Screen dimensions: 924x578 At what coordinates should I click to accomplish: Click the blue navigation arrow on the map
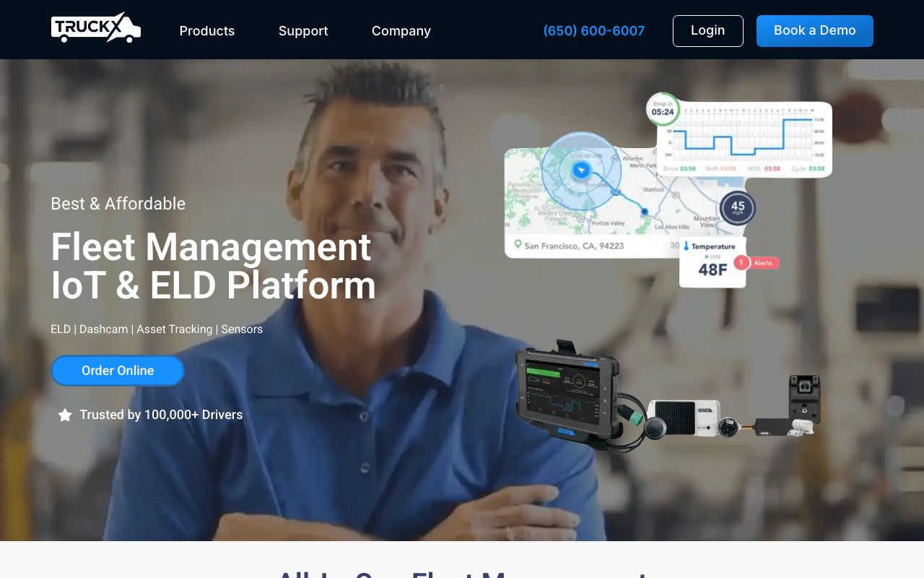pyautogui.click(x=581, y=171)
